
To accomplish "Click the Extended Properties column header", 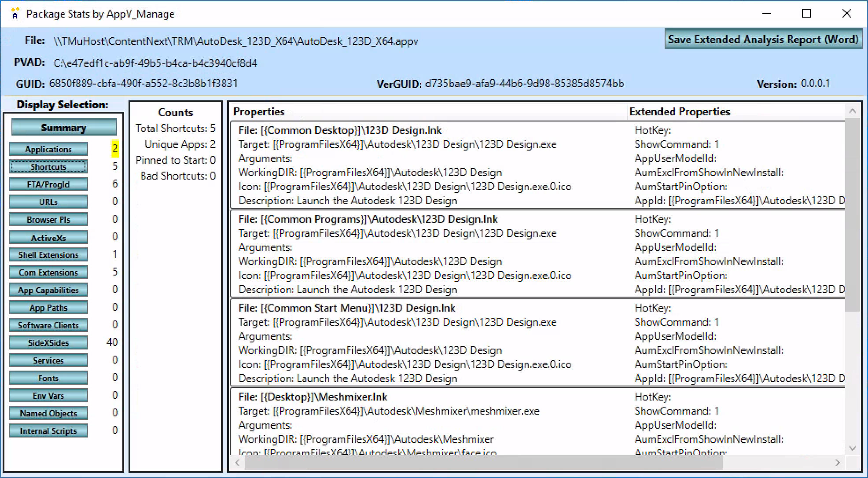I will pyautogui.click(x=736, y=111).
